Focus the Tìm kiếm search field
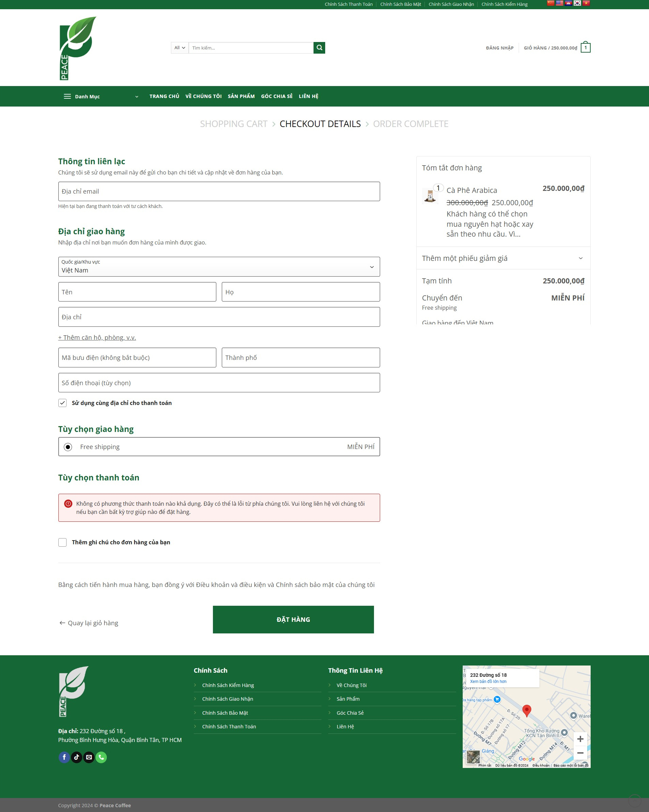This screenshot has height=812, width=649. [251, 48]
